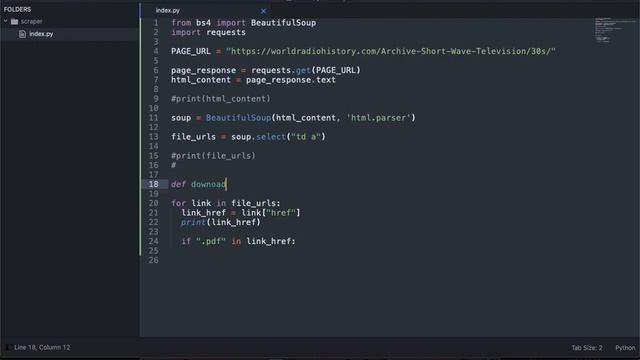Click line number 18 in gutter
The width and height of the screenshot is (640, 360).
(x=153, y=184)
